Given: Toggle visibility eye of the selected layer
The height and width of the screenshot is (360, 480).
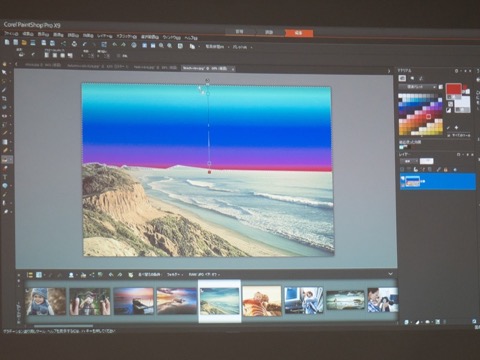Looking at the screenshot, I should click(x=402, y=178).
